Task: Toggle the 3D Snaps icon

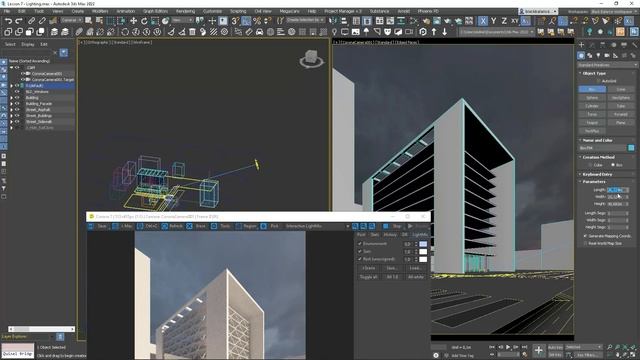Action: [x=236, y=20]
